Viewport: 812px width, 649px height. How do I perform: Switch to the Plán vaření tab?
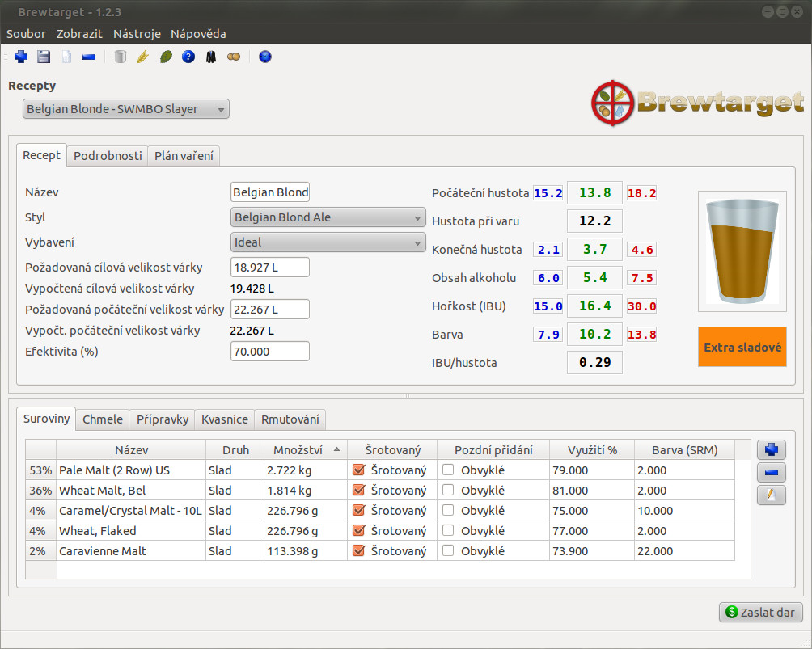point(184,156)
